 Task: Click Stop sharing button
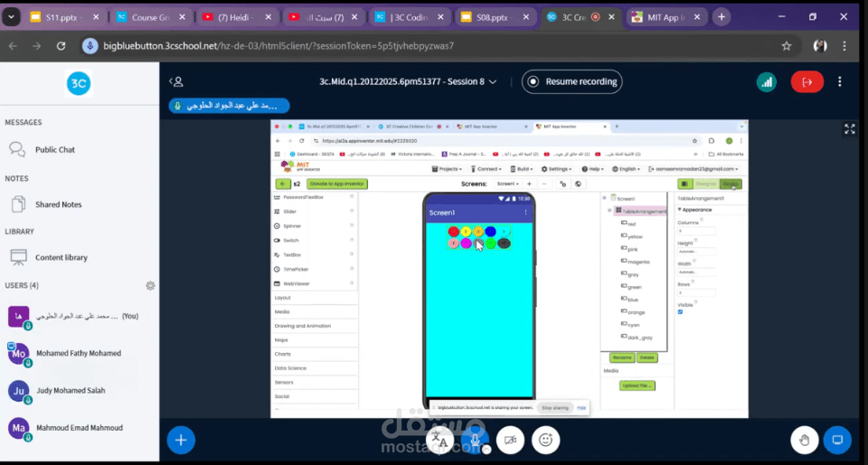(554, 407)
